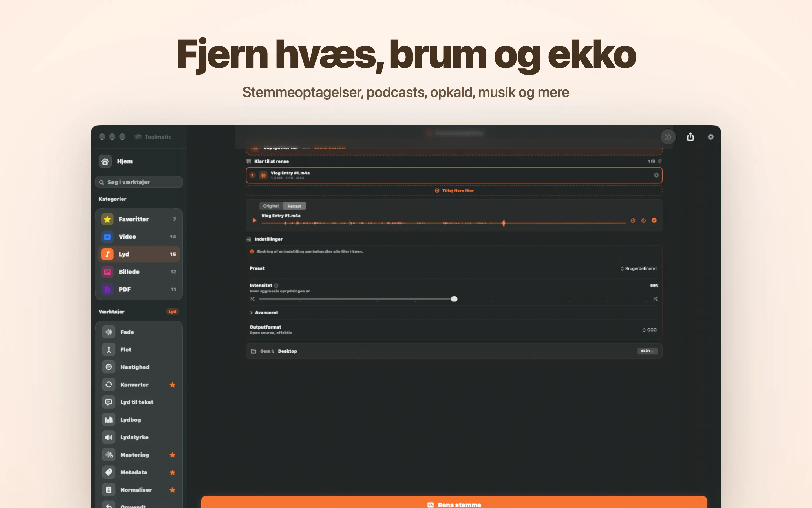Toggle favorite star on Konverter
This screenshot has width=812, height=508.
[x=173, y=385]
